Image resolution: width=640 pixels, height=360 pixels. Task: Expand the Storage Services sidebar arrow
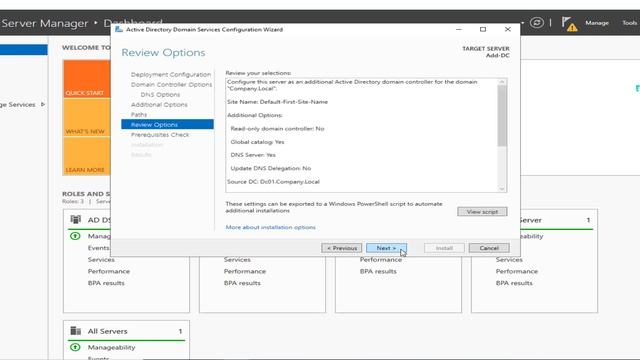point(42,104)
